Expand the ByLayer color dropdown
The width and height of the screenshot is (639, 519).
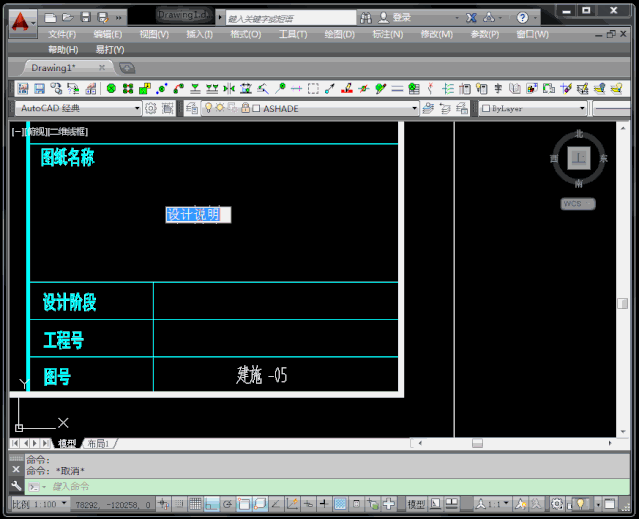pos(582,108)
